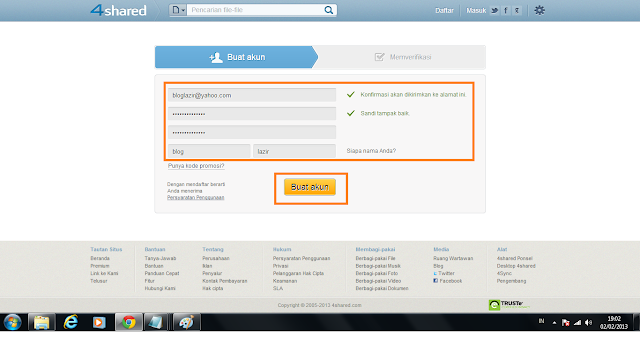Open the Masuk login link

(476, 11)
